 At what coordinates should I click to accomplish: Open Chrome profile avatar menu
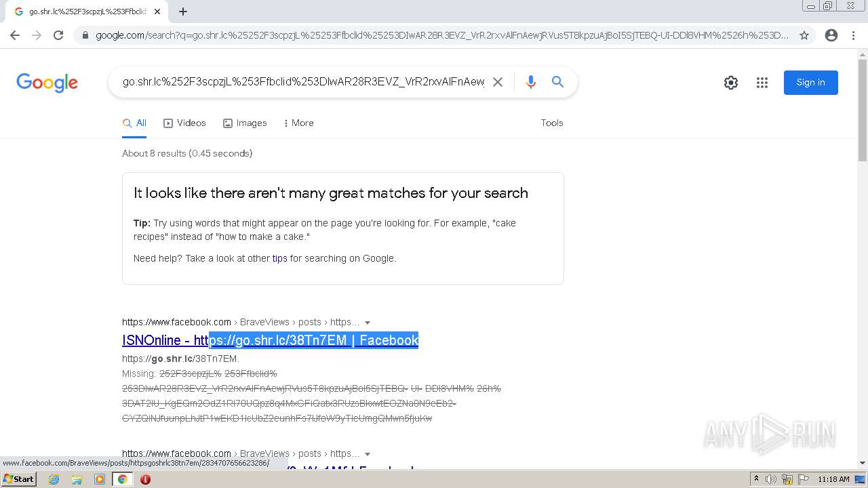click(x=831, y=35)
